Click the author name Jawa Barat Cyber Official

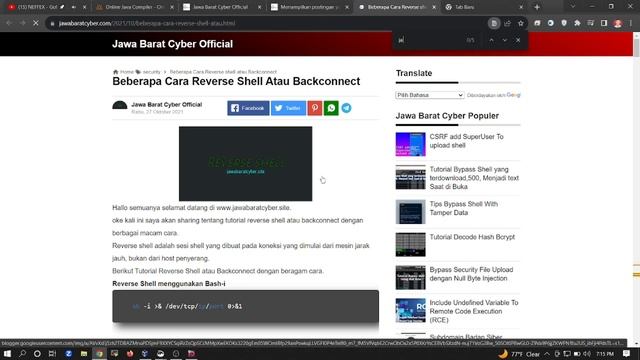167,104
